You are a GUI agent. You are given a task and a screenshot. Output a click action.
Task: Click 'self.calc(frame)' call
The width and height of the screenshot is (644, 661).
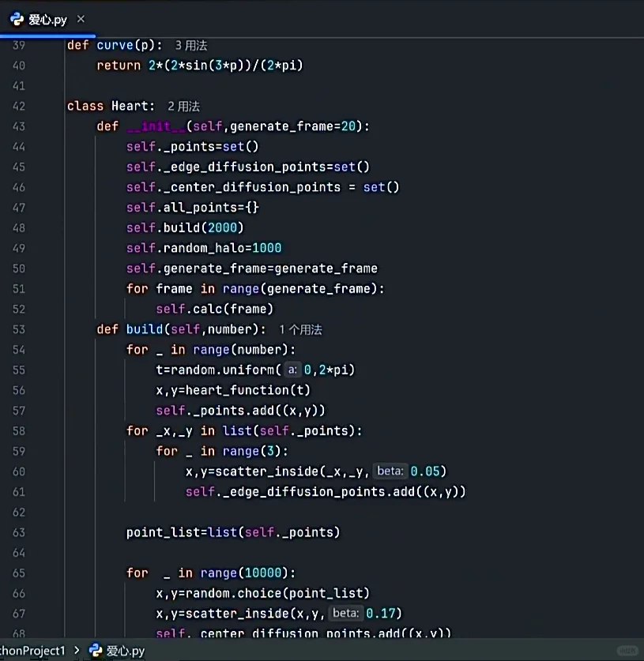coord(215,309)
